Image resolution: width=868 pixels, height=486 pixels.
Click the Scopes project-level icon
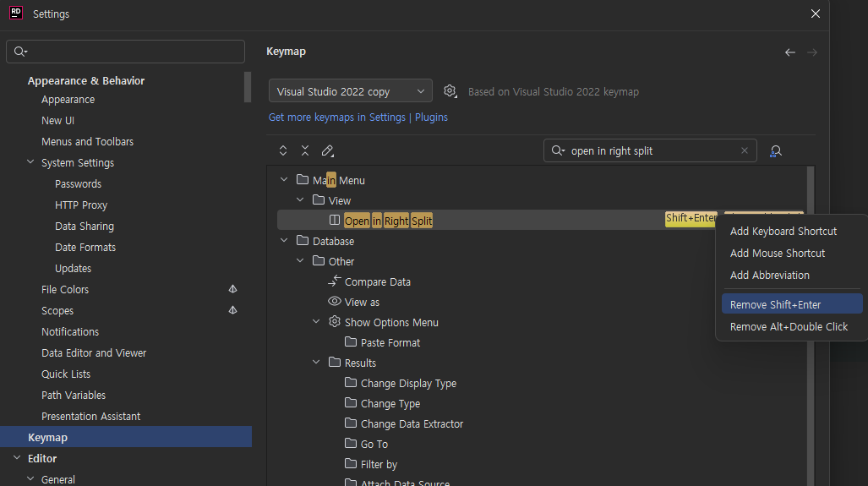pyautogui.click(x=232, y=310)
